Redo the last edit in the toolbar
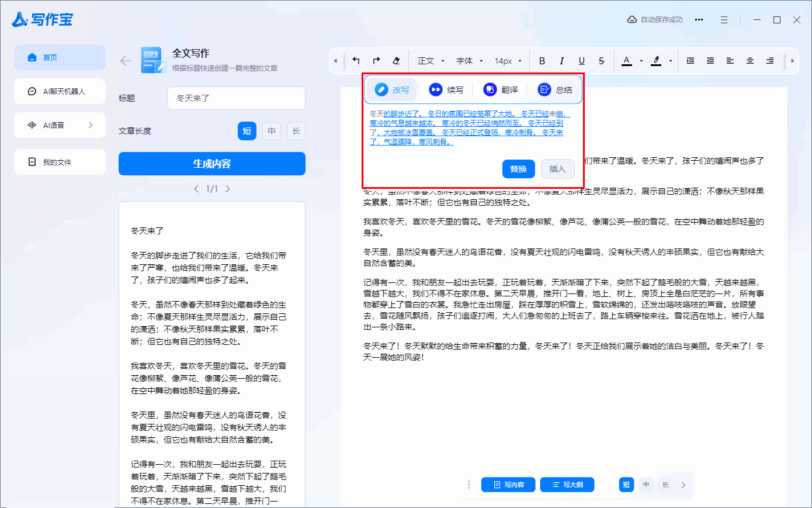This screenshot has width=812, height=508. (376, 61)
